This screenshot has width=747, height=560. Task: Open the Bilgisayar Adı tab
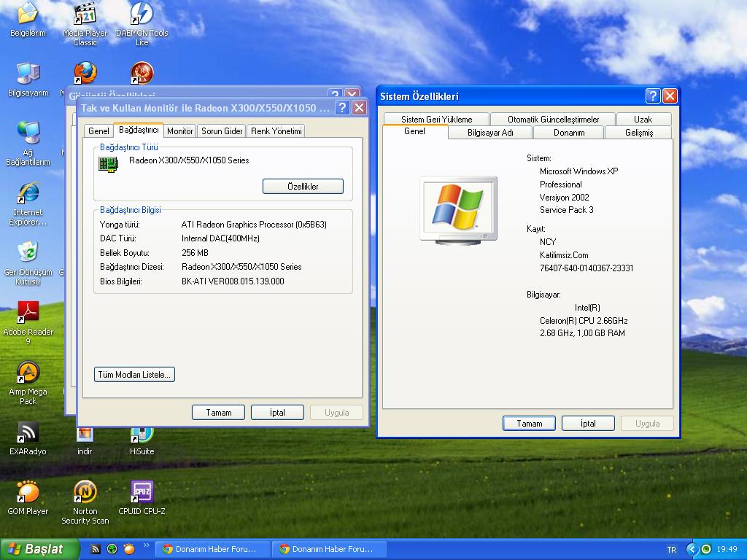click(490, 133)
